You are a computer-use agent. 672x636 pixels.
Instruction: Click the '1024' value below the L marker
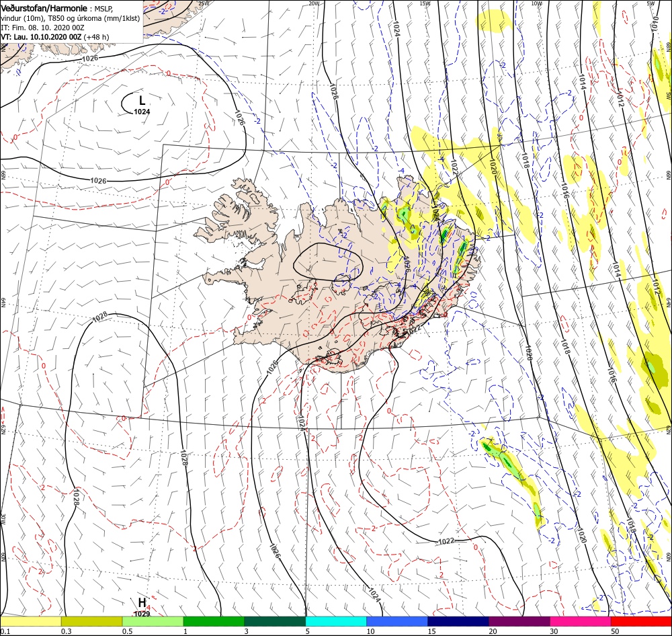tap(142, 112)
